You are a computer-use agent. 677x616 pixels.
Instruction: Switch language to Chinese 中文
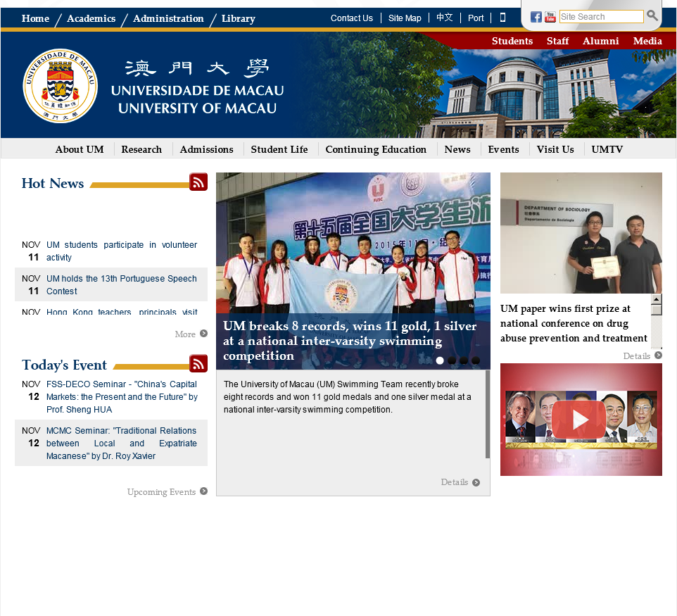[x=444, y=18]
